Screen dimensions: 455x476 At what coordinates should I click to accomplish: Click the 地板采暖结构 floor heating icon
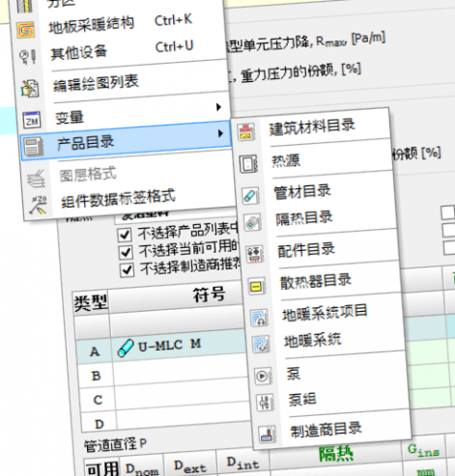tap(25, 30)
